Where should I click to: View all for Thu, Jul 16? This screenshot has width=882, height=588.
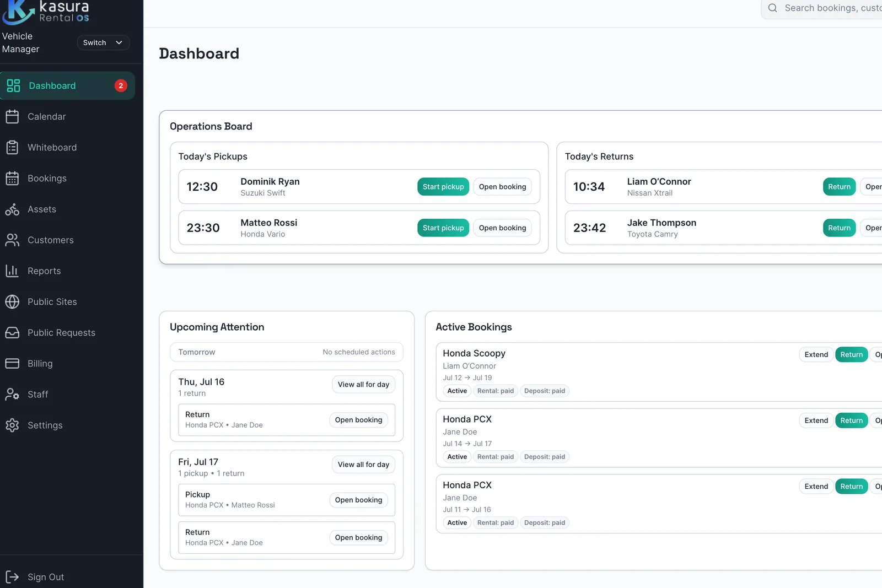click(x=363, y=384)
